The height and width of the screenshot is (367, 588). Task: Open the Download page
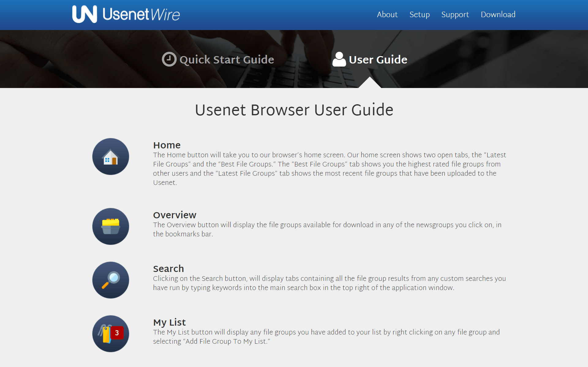pyautogui.click(x=498, y=14)
